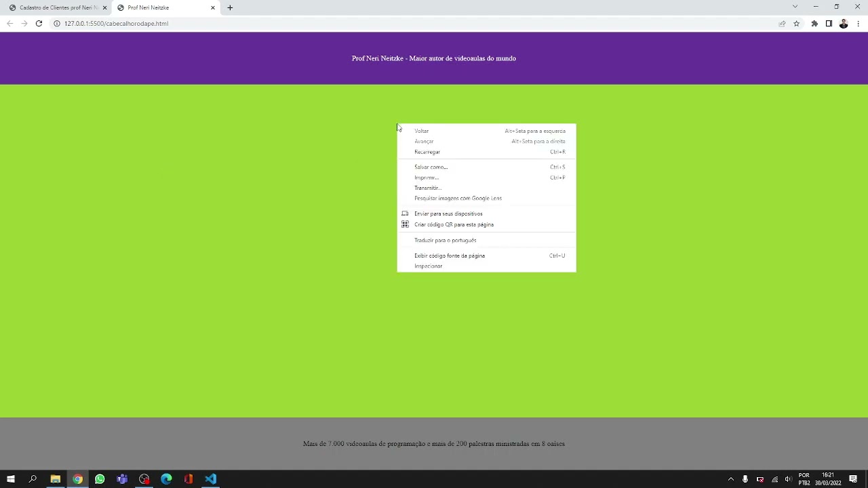Open a new browser tab
The image size is (868, 488).
point(230,7)
